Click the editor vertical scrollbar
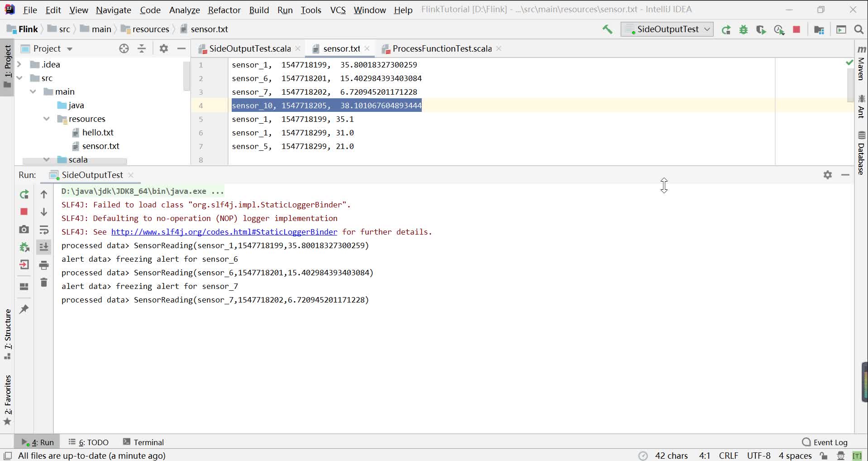868x461 pixels. click(850, 86)
